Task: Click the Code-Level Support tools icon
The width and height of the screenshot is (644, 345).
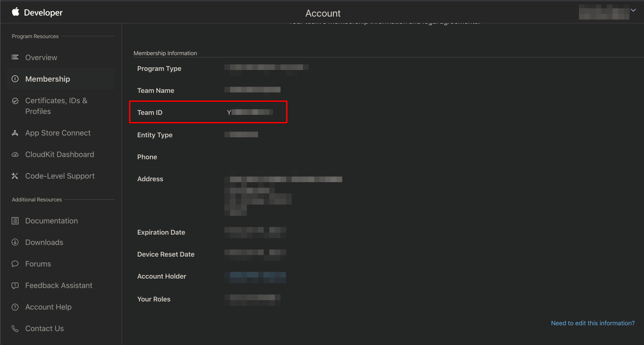Action: pyautogui.click(x=15, y=176)
